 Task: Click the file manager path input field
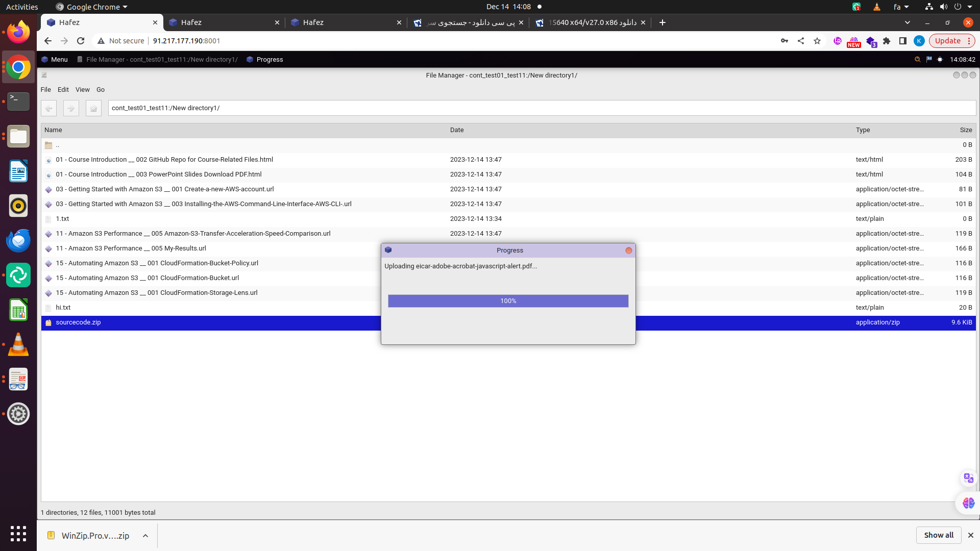(541, 108)
